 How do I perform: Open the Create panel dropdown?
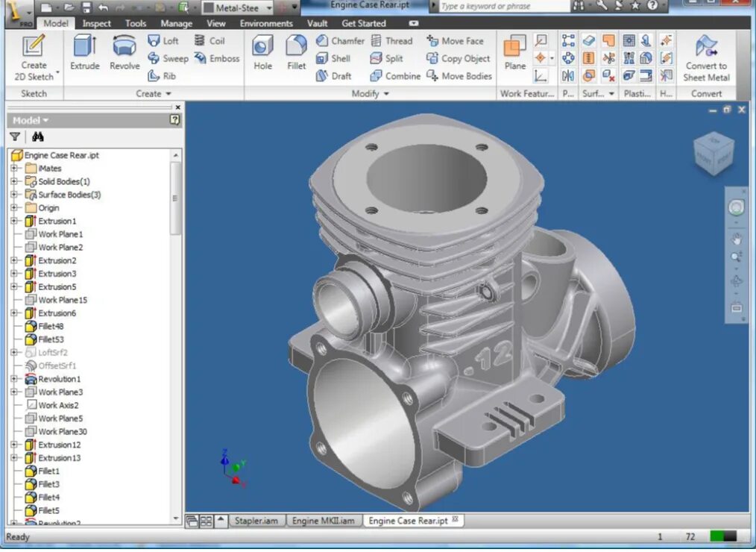154,93
